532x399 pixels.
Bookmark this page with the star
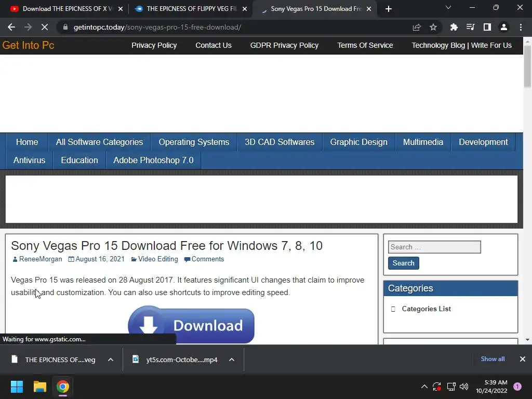[x=433, y=27]
